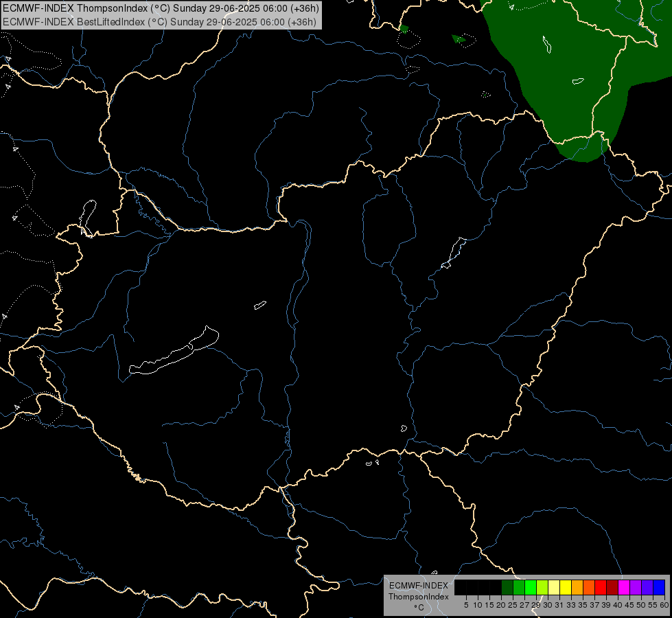
Task: Select the bright yellow 31–33 legend swatch
Action: (566, 587)
